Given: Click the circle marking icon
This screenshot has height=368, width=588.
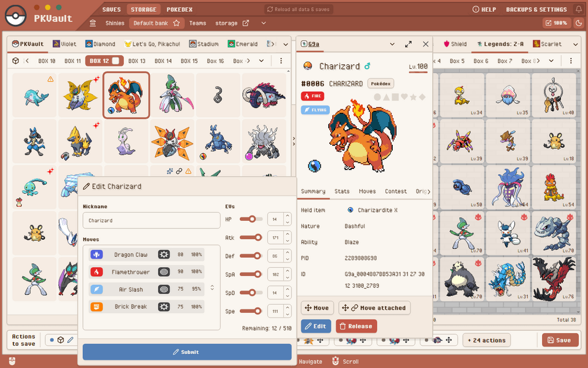Looking at the screenshot, I should (377, 97).
